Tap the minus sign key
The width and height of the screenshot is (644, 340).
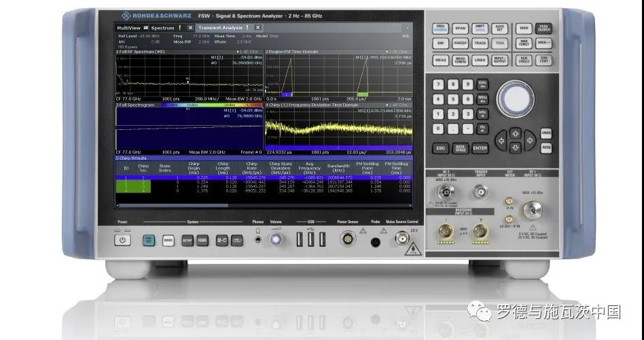pyautogui.click(x=468, y=129)
